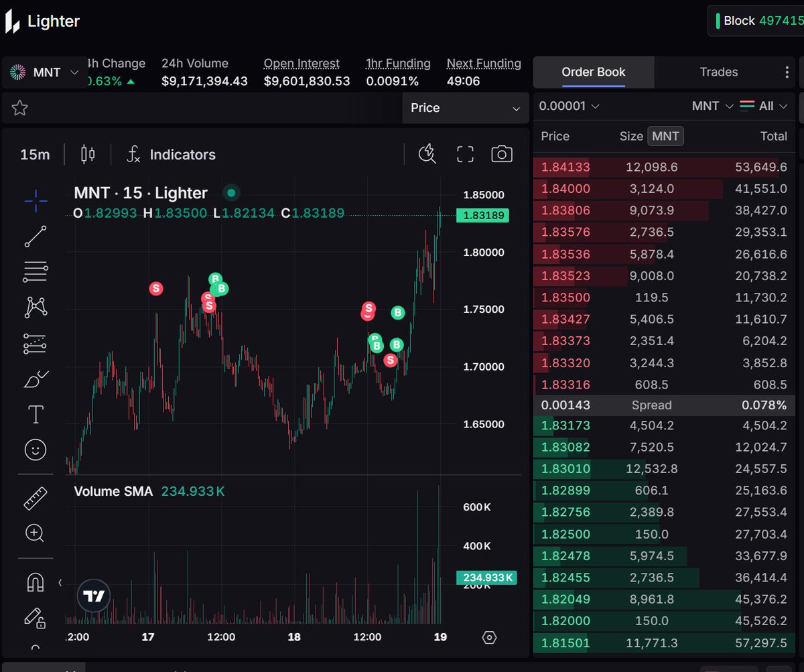
Task: Click ask price 1.83316 row
Action: 665,385
